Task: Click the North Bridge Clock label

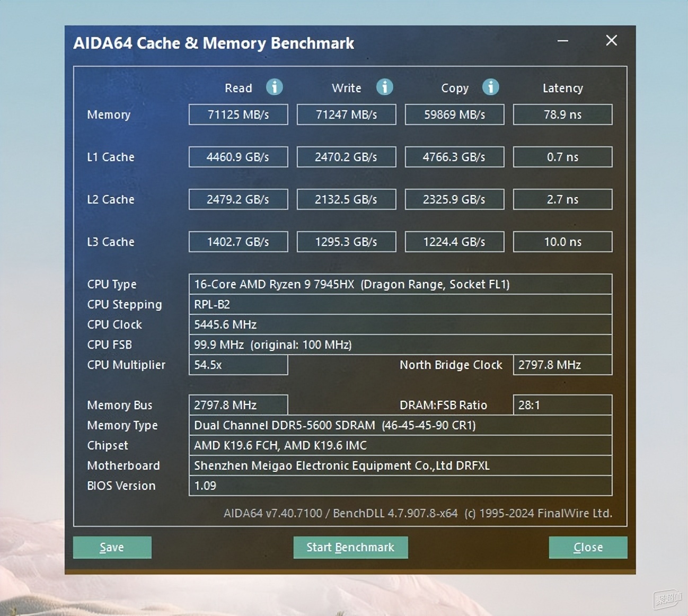Action: point(451,365)
